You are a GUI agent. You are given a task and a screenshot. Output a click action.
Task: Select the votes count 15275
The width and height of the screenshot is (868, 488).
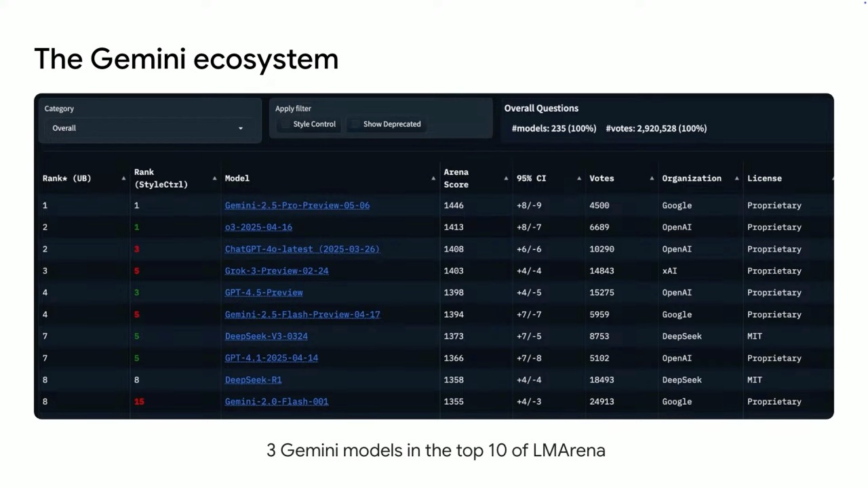click(601, 292)
